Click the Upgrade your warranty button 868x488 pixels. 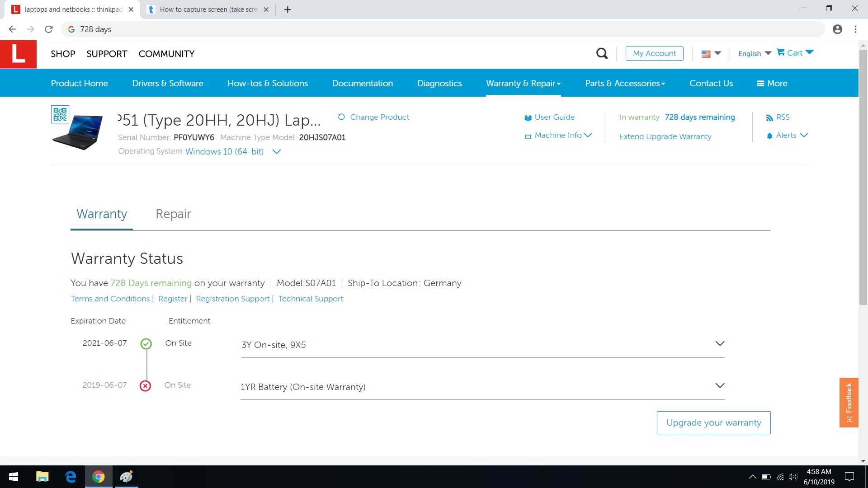(x=713, y=422)
